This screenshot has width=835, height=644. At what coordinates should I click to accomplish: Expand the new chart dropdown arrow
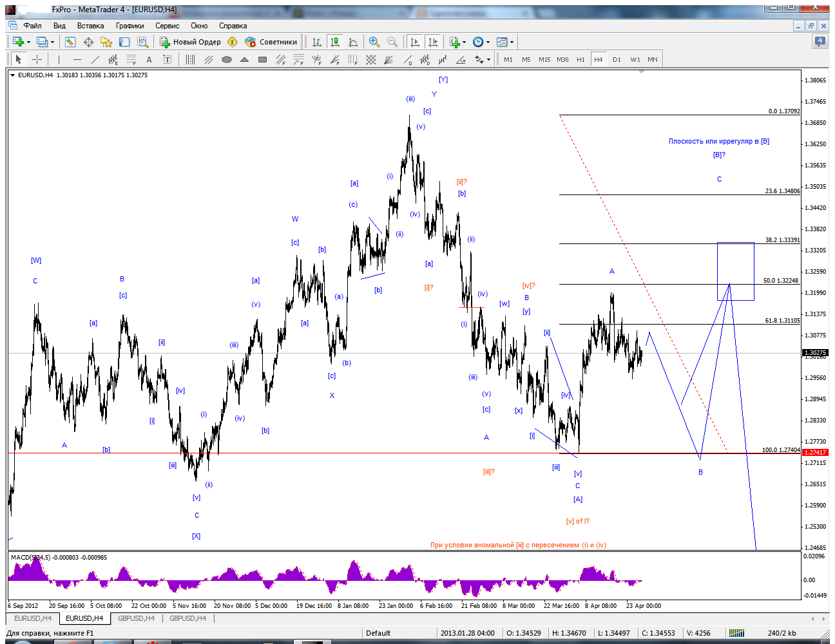click(28, 43)
